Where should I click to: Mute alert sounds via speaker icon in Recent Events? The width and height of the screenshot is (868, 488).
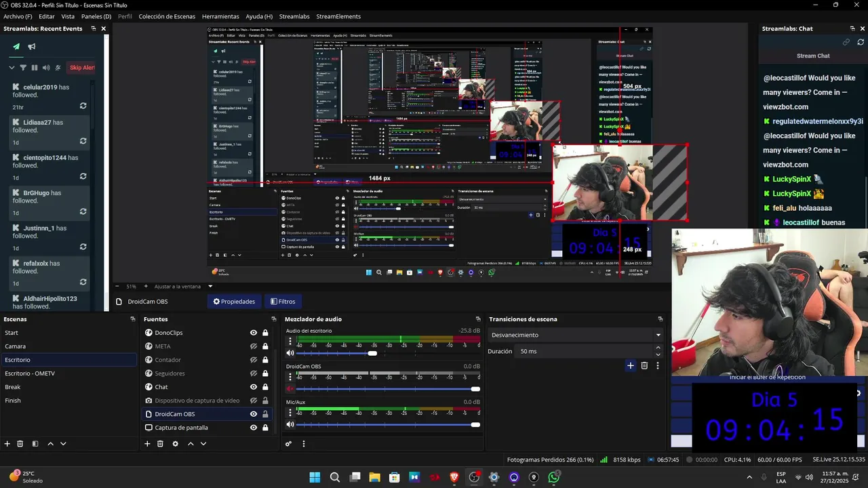point(46,68)
